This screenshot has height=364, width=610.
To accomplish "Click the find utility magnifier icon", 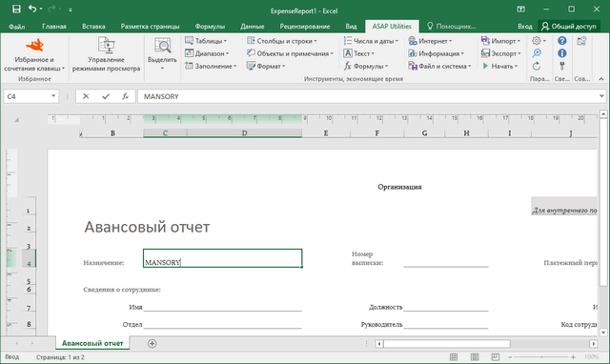I will (x=537, y=53).
